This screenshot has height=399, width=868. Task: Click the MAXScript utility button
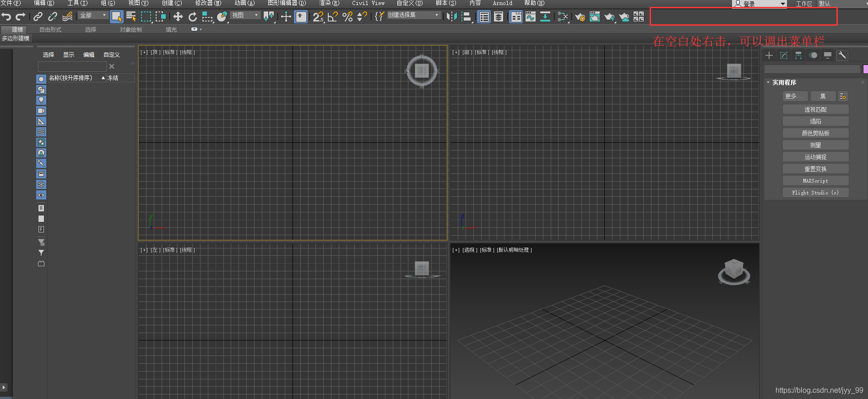[815, 181]
